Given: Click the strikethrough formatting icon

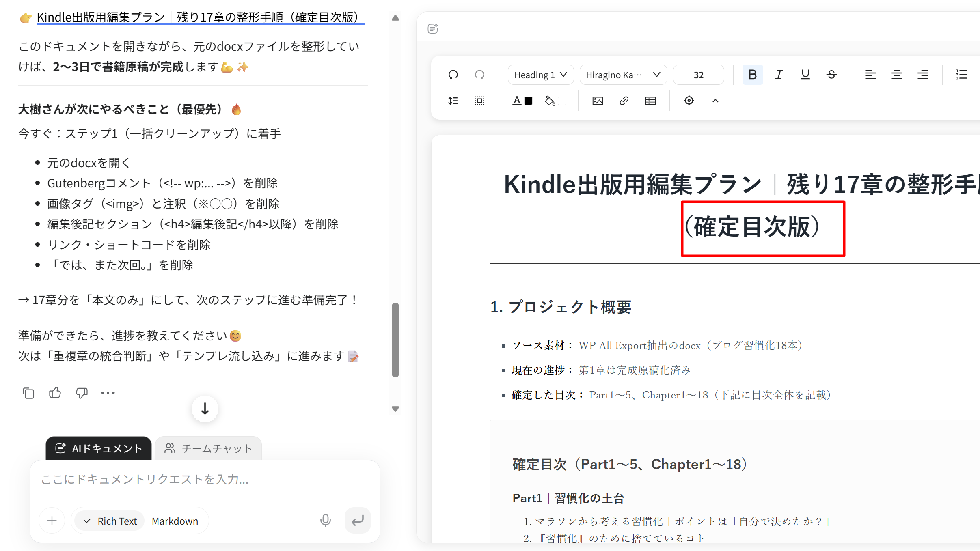Looking at the screenshot, I should 831,75.
